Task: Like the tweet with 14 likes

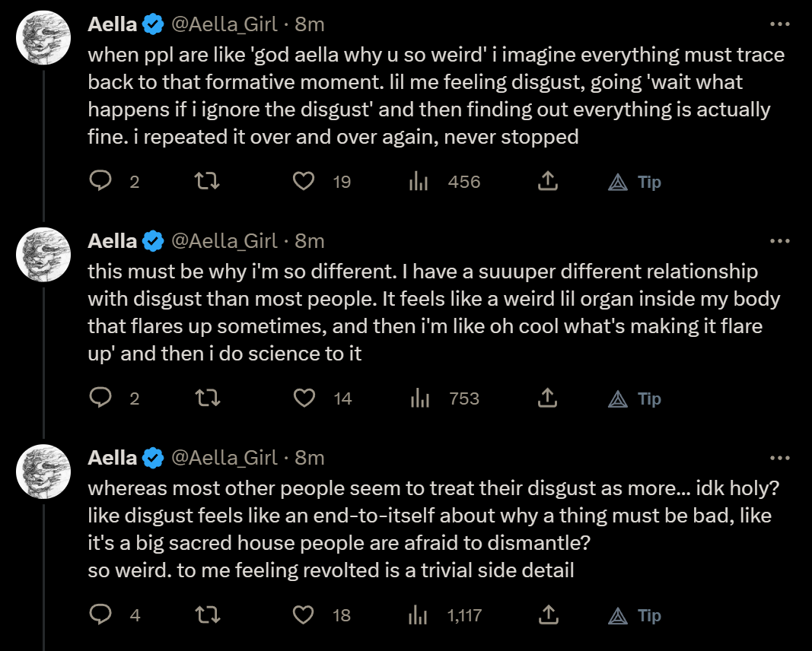Action: [304, 398]
